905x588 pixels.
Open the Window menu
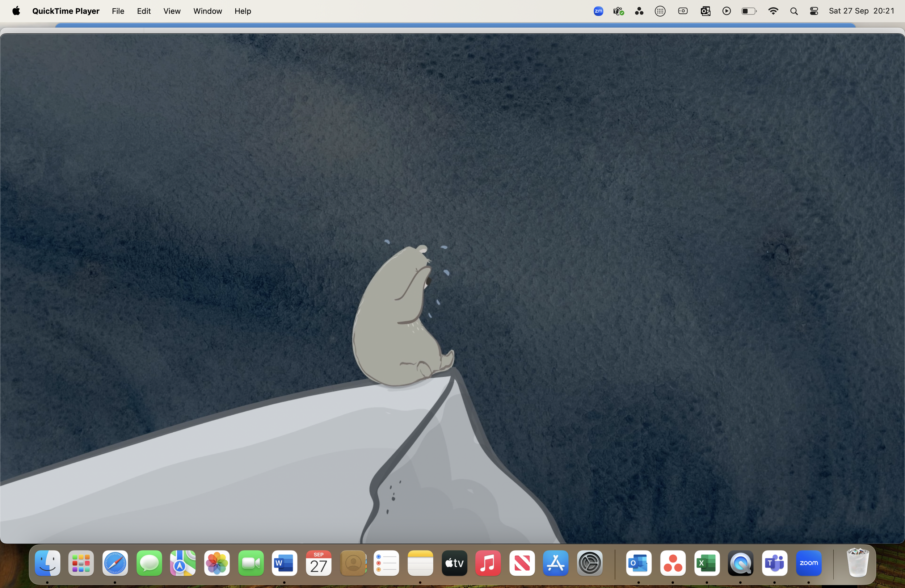pos(207,11)
